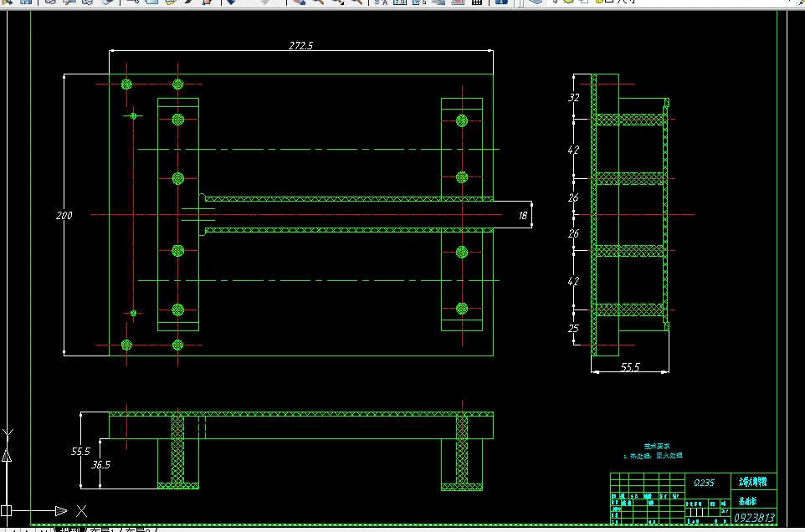
Task: Select the lower 42 dimension in side view
Action: click(573, 281)
